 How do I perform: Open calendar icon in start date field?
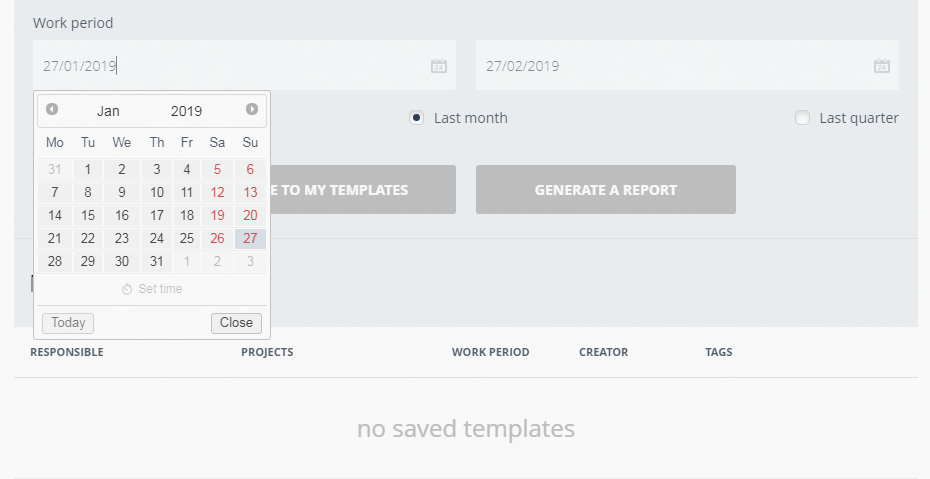pos(439,66)
